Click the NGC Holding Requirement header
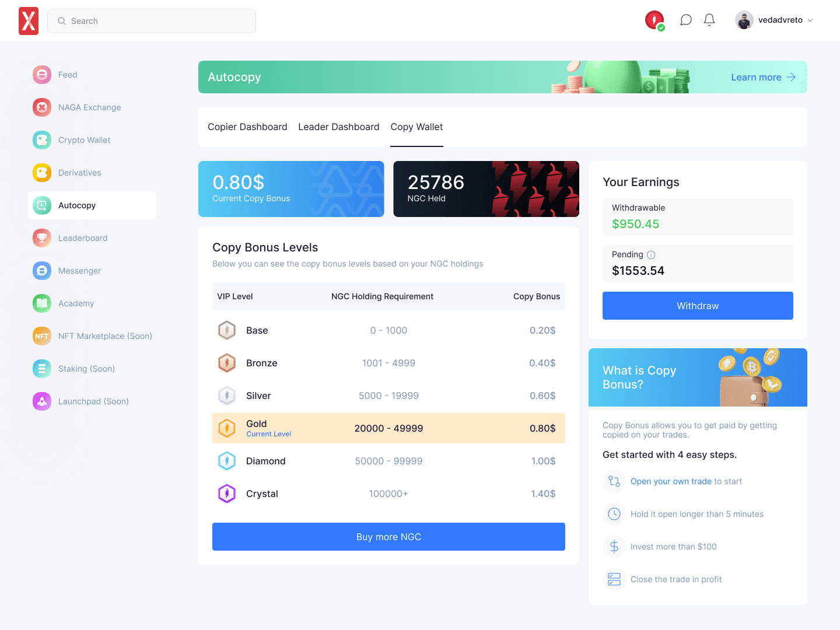840x630 pixels. pos(382,296)
